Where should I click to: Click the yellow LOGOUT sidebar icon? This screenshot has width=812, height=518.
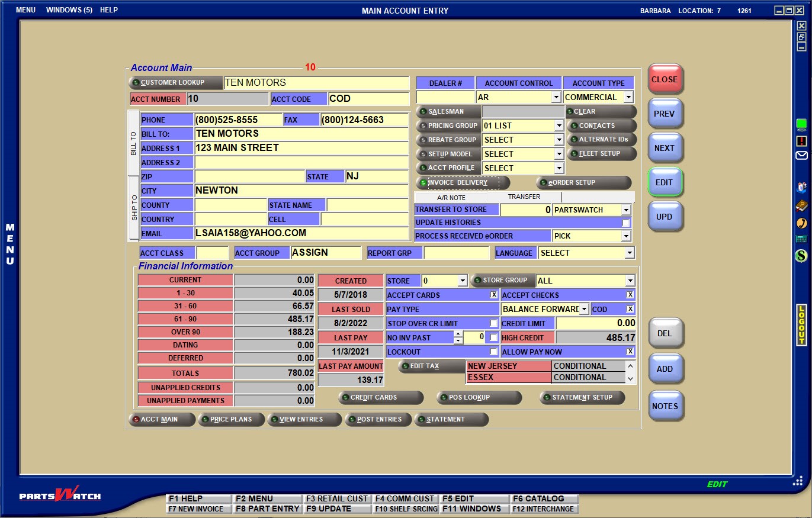coord(802,325)
